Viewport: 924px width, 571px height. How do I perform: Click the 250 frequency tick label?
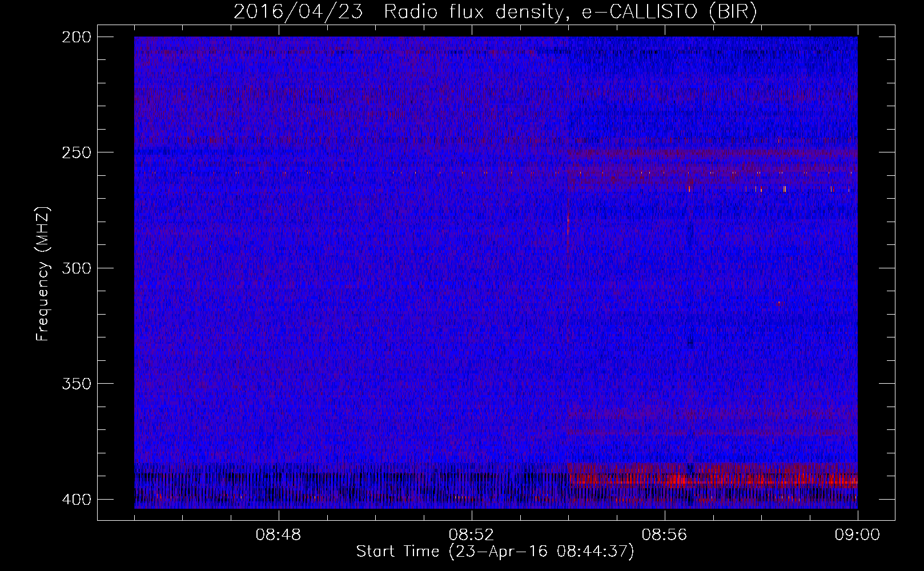pos(76,152)
